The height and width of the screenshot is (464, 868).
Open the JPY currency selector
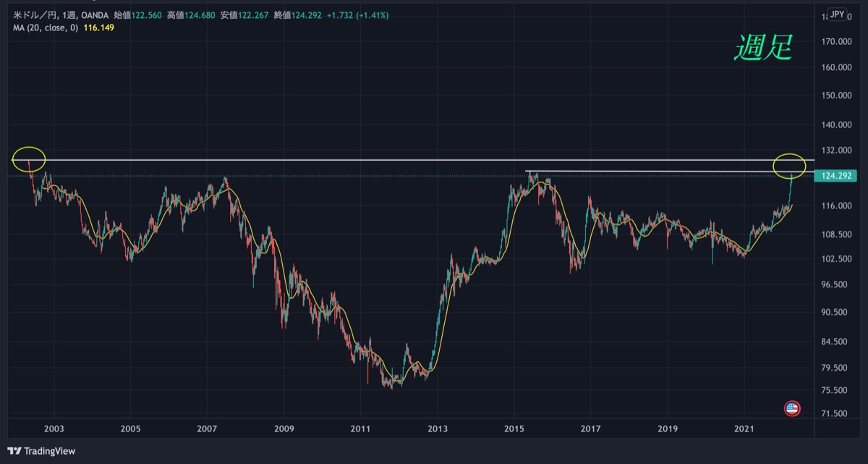point(837,14)
